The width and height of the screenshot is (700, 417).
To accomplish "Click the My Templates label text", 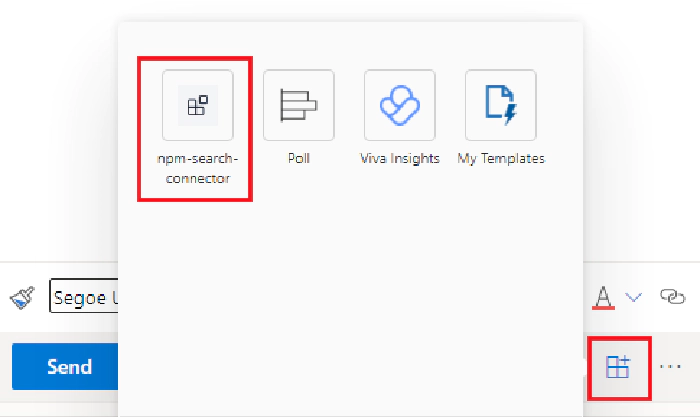I will (501, 158).
